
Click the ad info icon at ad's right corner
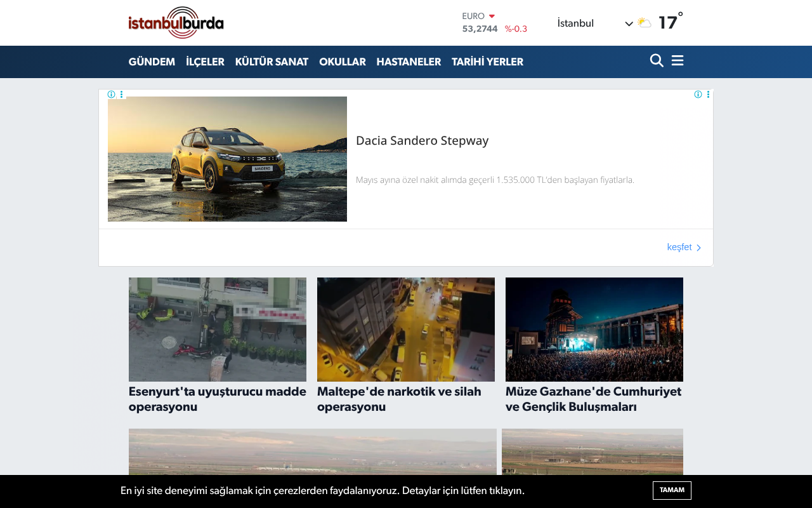pos(698,95)
